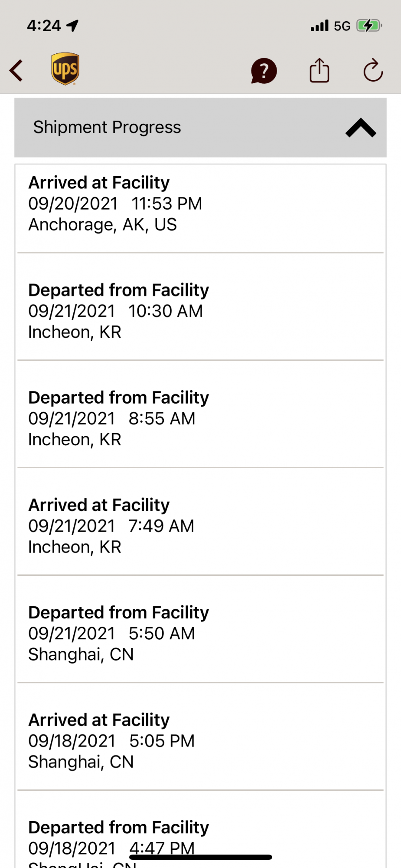Tap the location arrow status icon
The image size is (401, 868).
tap(72, 26)
